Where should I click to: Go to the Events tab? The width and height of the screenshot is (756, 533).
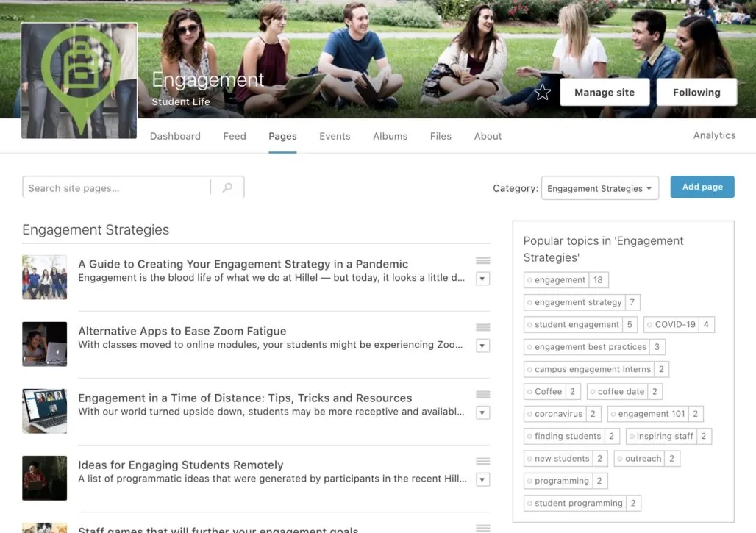point(335,137)
